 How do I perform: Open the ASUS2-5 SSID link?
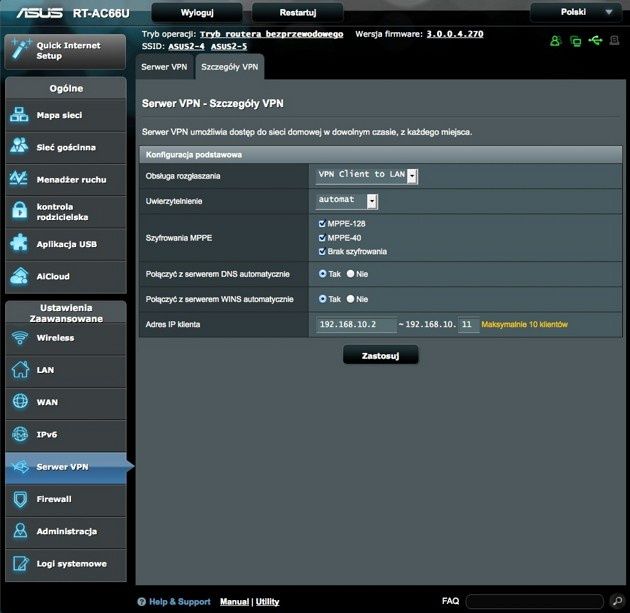click(229, 47)
